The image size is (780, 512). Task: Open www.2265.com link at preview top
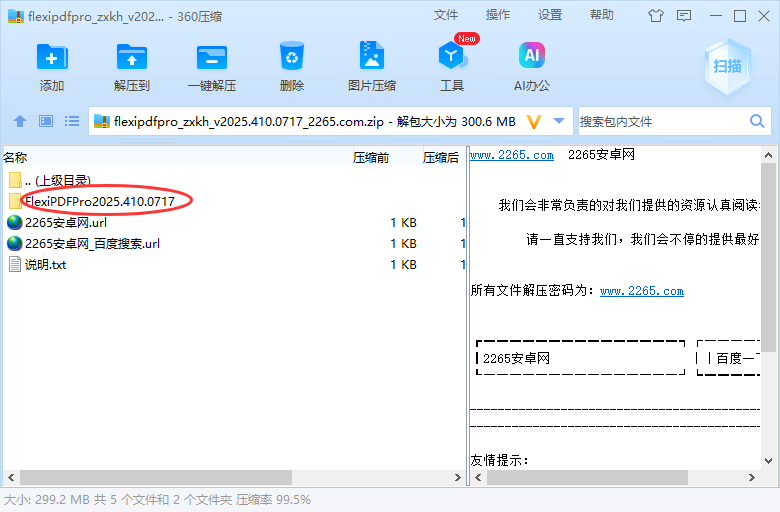(512, 155)
